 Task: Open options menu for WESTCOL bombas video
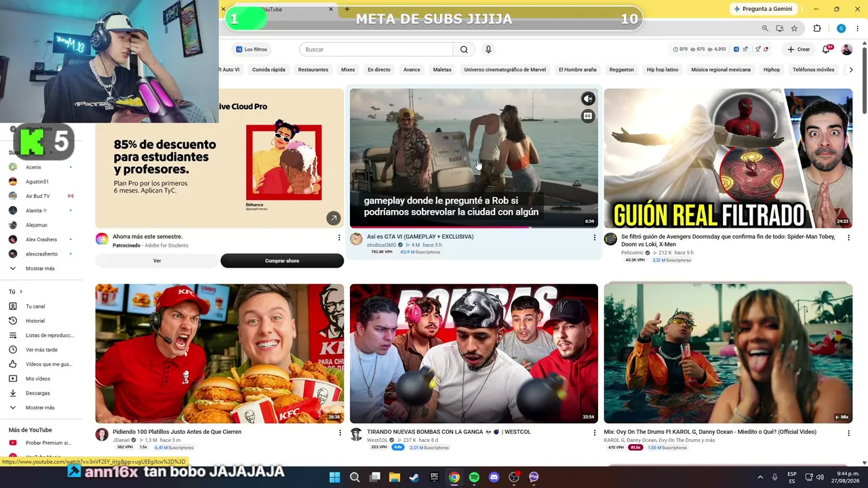(x=594, y=433)
